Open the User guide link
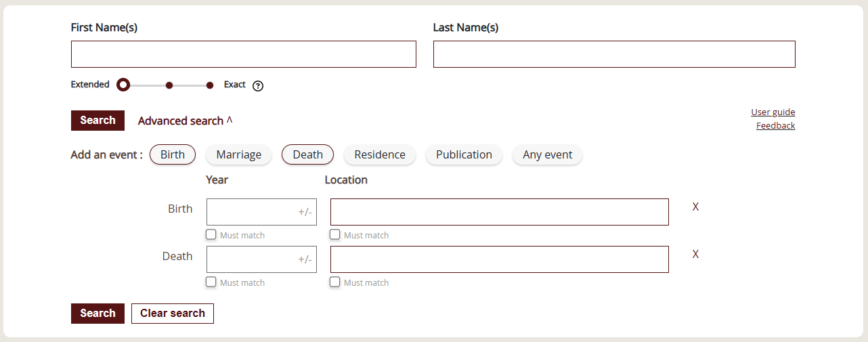The image size is (868, 342). click(x=773, y=112)
